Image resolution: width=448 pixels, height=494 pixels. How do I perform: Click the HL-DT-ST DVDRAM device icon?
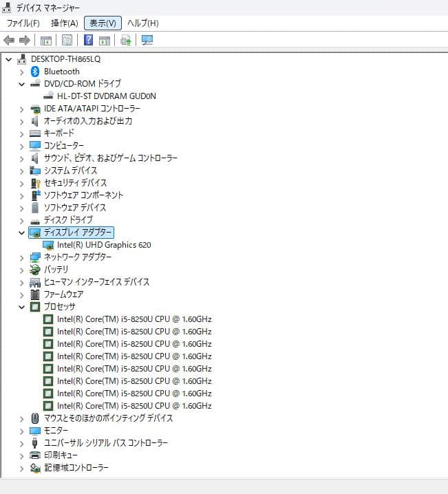pos(48,96)
